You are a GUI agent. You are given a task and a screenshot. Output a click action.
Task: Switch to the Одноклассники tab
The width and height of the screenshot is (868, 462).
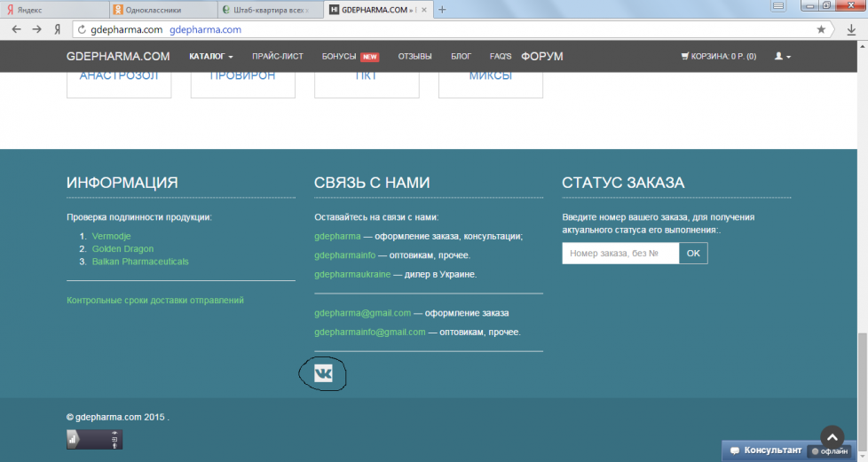tap(162, 10)
